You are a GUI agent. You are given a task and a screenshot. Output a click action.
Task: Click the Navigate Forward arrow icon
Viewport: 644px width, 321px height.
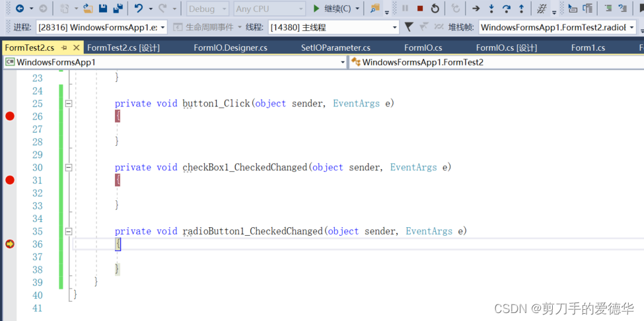[43, 8]
